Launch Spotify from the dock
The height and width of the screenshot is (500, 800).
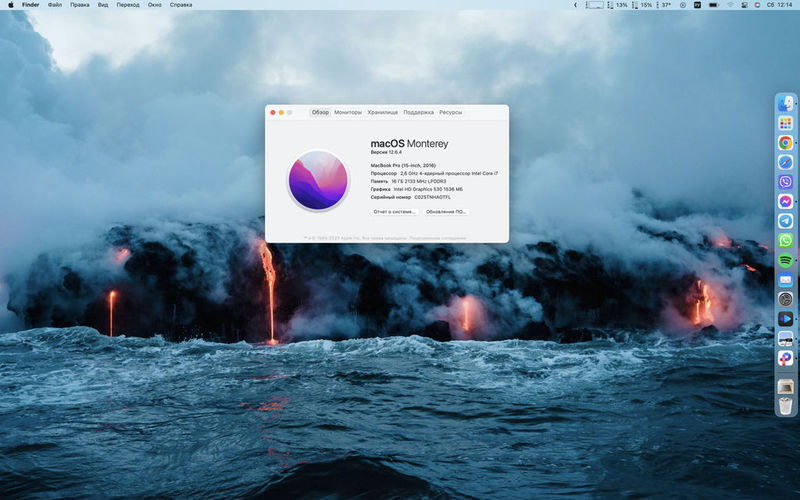click(x=785, y=260)
